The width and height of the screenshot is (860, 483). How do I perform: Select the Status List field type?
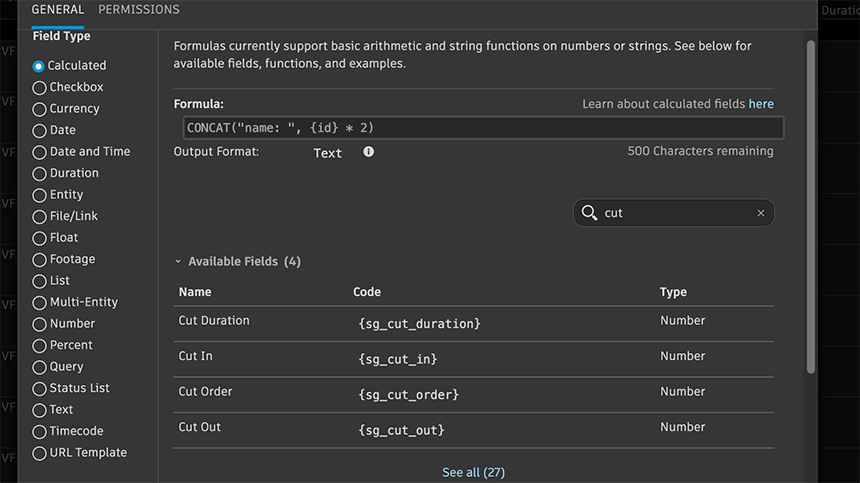[39, 389]
